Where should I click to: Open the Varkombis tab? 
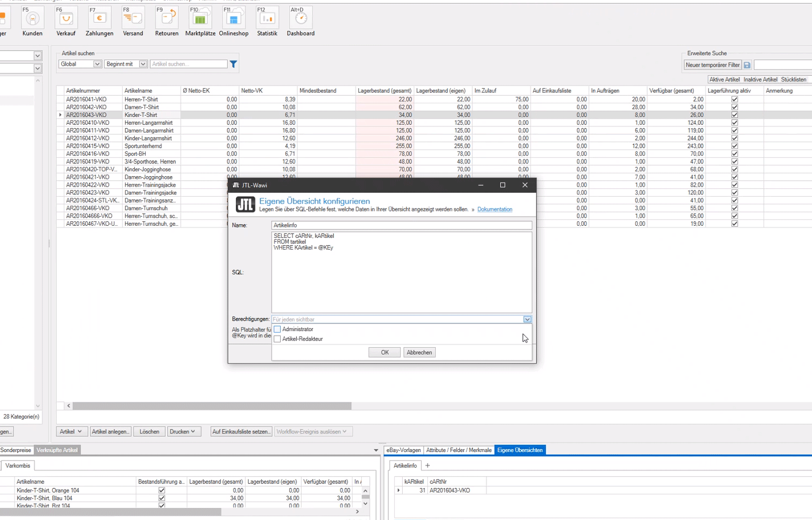[18, 466]
